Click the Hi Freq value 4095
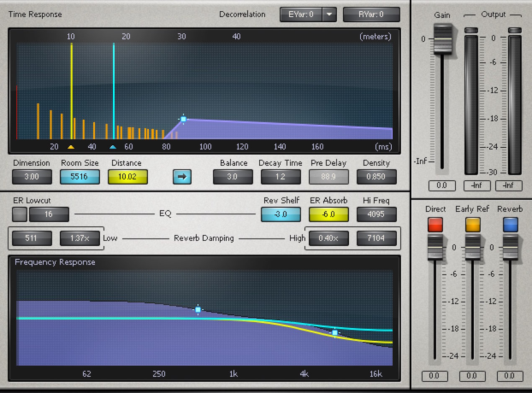Screen dimensions: 532x393 [x=377, y=214]
